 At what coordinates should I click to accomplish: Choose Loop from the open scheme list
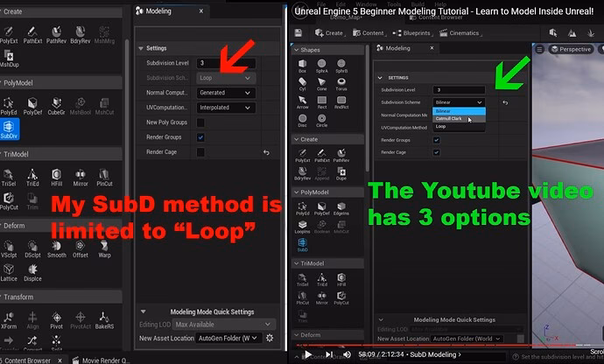tap(459, 127)
